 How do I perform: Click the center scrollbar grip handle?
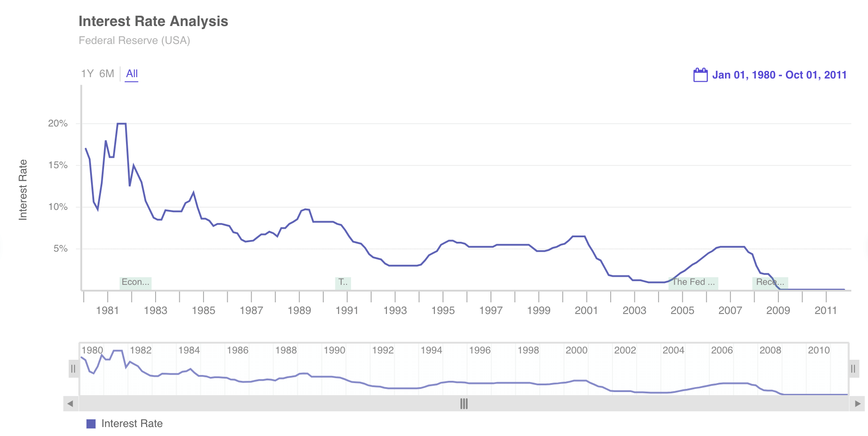[x=464, y=404]
